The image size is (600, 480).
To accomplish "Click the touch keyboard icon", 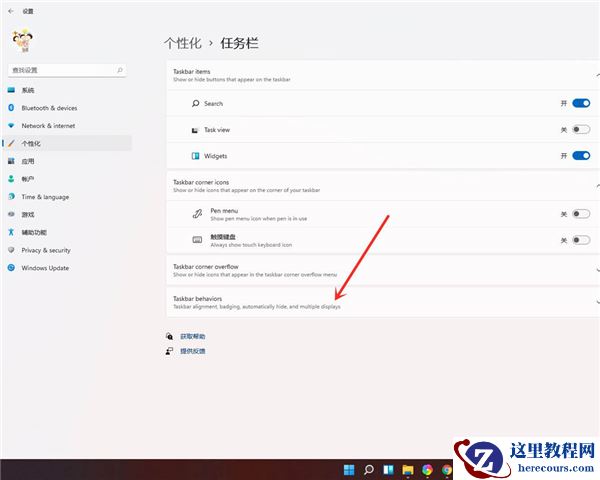I will [197, 240].
